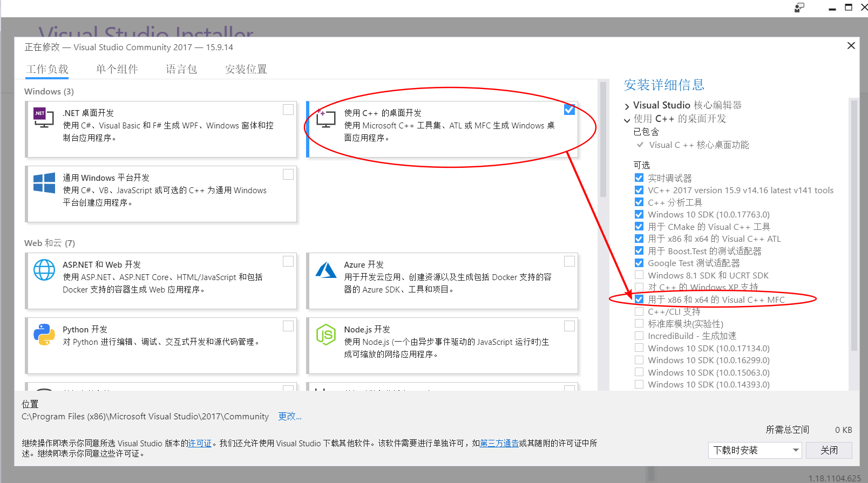This screenshot has width=868, height=483.
Task: Open the 下载时安装 install mode dropdown
Action: coord(755,450)
